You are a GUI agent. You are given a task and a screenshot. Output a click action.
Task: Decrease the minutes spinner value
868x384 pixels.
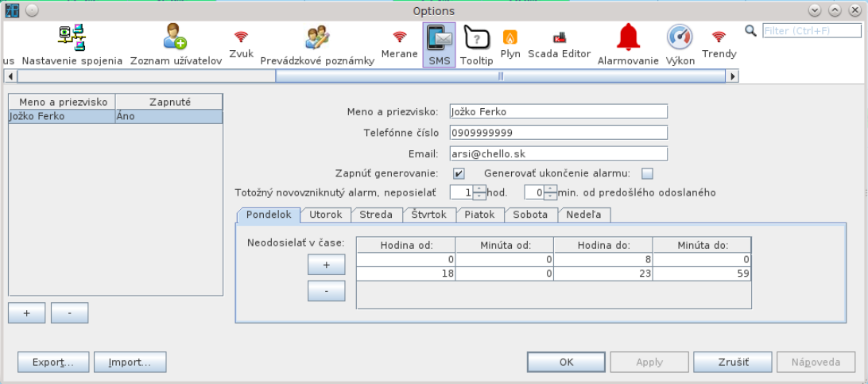point(551,196)
